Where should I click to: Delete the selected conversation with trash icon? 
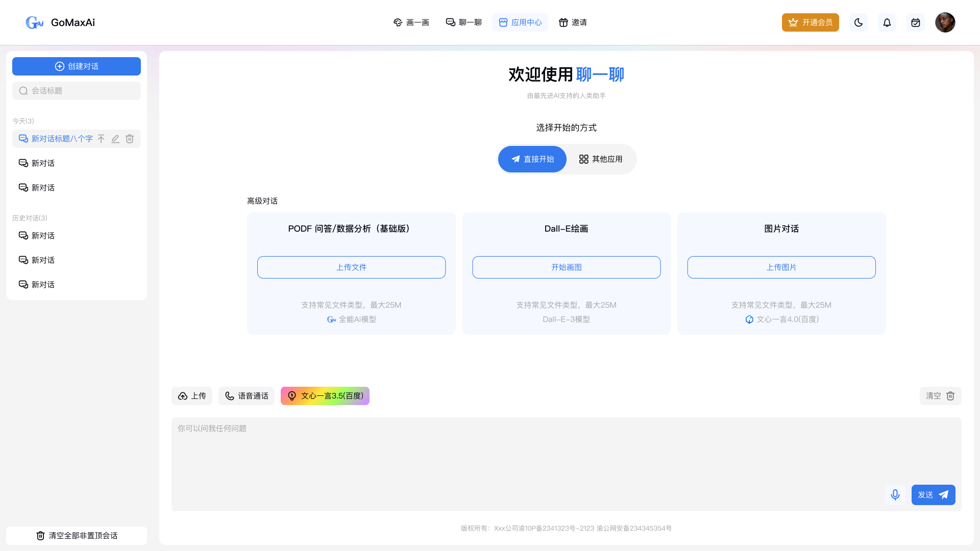click(130, 139)
